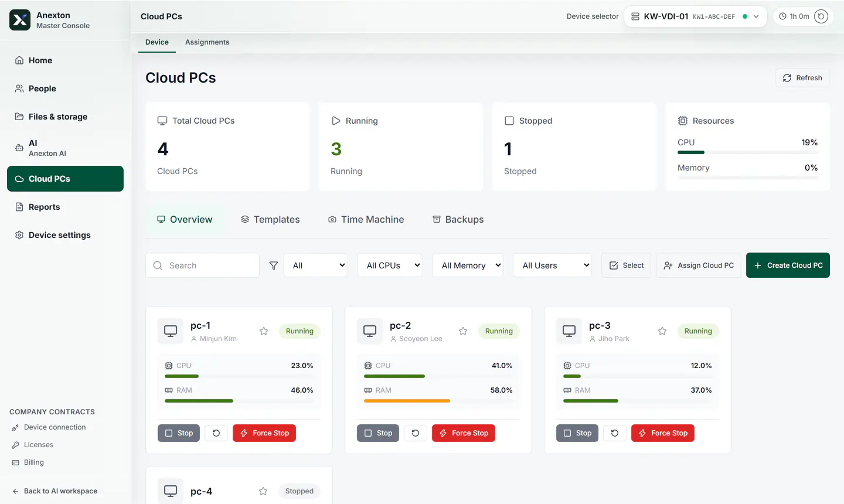Screen dimensions: 844x504
Task: Favorite pc-1 with its star icon
Action: [264, 331]
